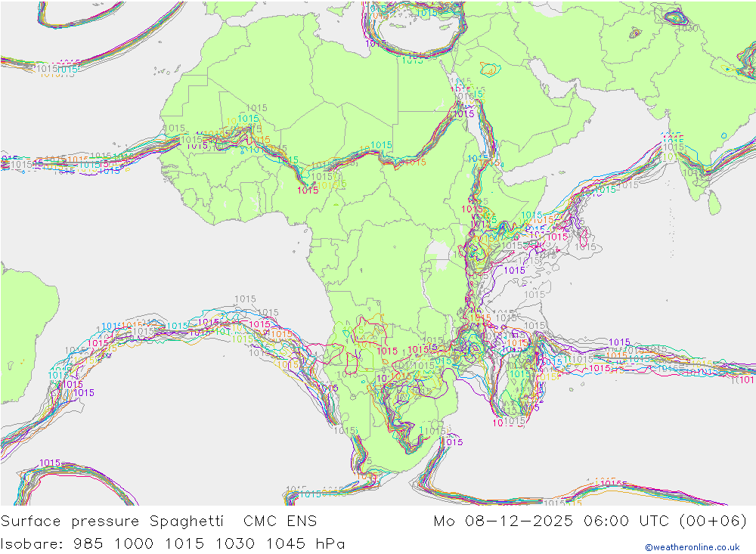The height and width of the screenshot is (554, 756).
Task: Click the 'Surface pressure Spaghetti CMC ENS' title
Action: pos(159,522)
